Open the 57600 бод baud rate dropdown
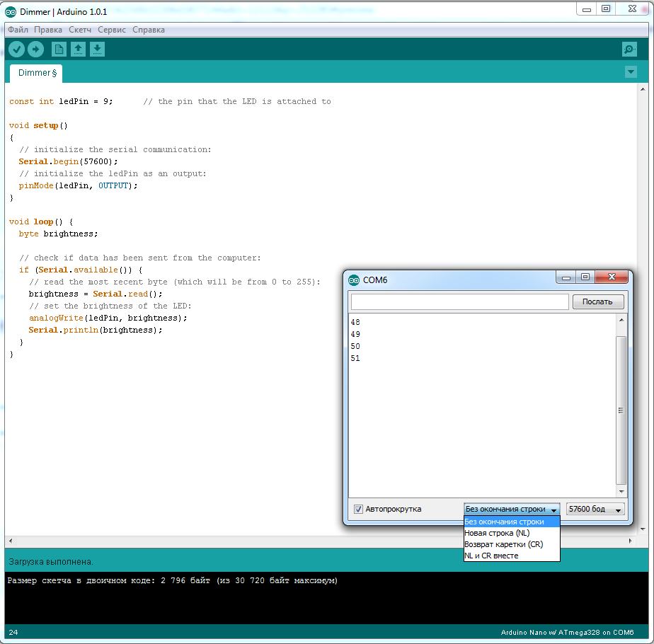The height and width of the screenshot is (644, 654). click(595, 509)
